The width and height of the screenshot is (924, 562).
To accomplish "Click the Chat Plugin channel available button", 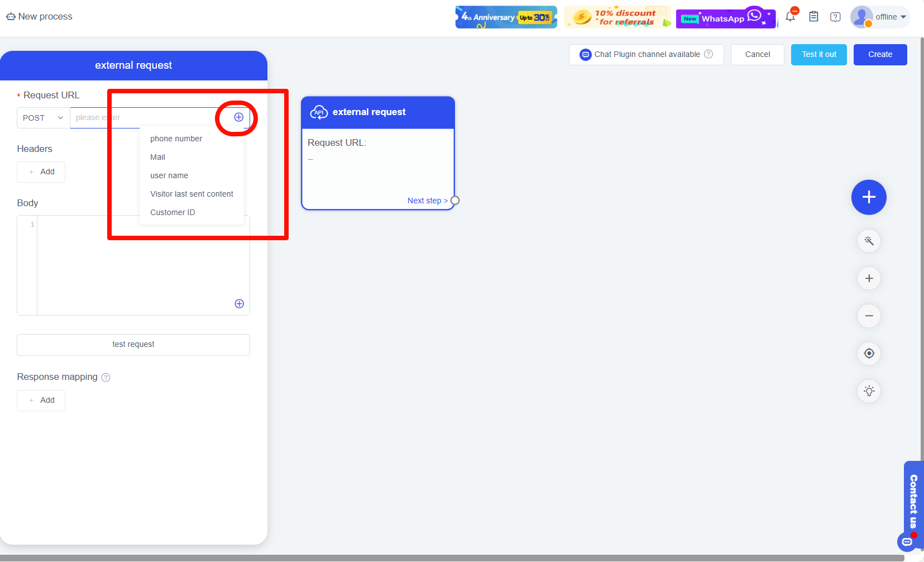I will tap(647, 55).
